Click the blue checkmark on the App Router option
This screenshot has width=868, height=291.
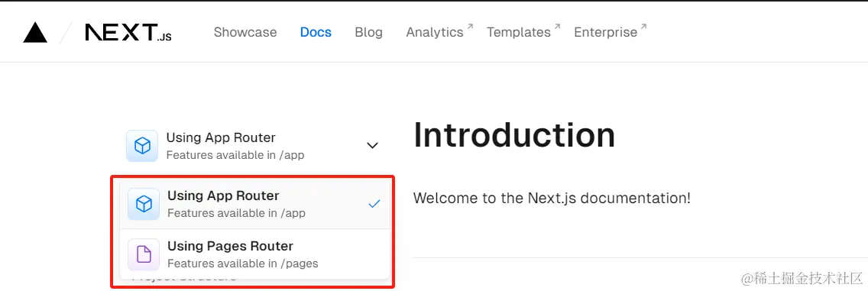click(374, 204)
